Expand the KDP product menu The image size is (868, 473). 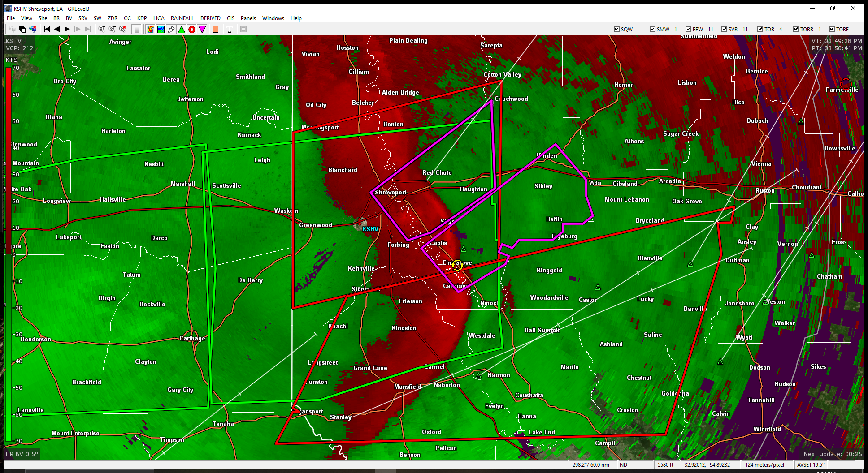(142, 18)
